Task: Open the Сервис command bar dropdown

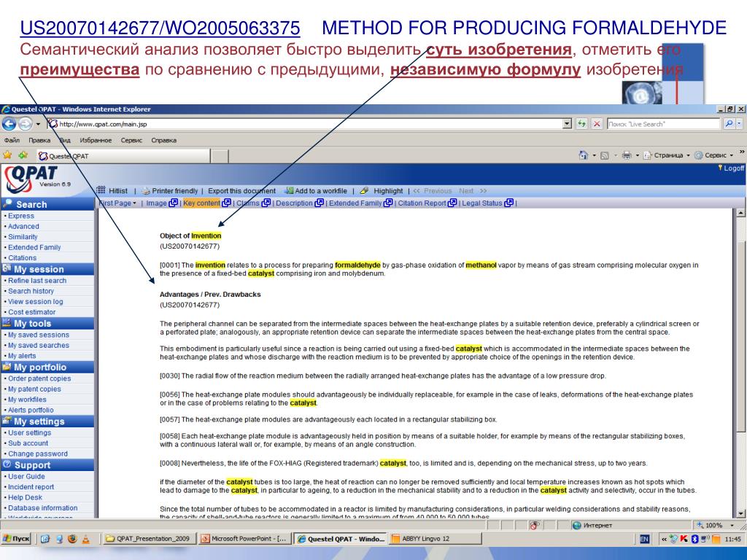Action: coord(713,155)
